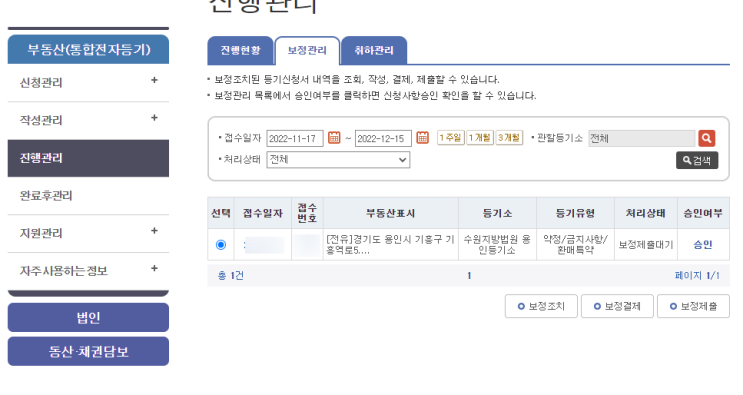This screenshot has height=395, width=743.
Task: Click the 보정결제 button
Action: [617, 306]
